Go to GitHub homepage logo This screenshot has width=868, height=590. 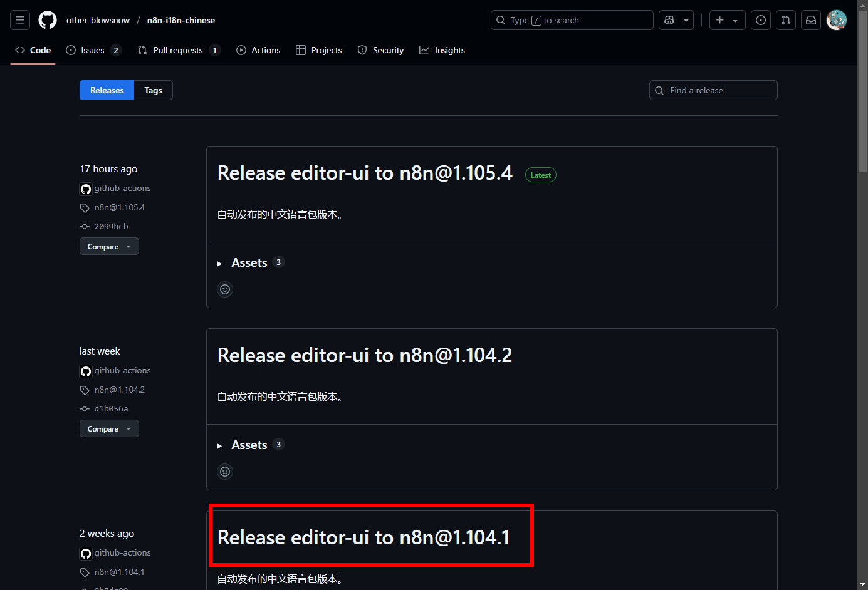pos(48,20)
